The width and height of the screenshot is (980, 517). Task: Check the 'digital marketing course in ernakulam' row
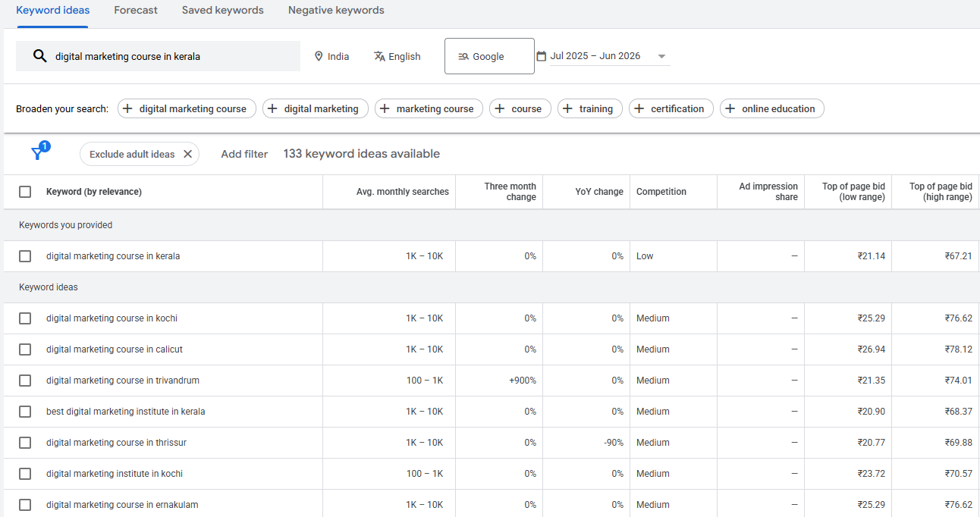[25, 505]
